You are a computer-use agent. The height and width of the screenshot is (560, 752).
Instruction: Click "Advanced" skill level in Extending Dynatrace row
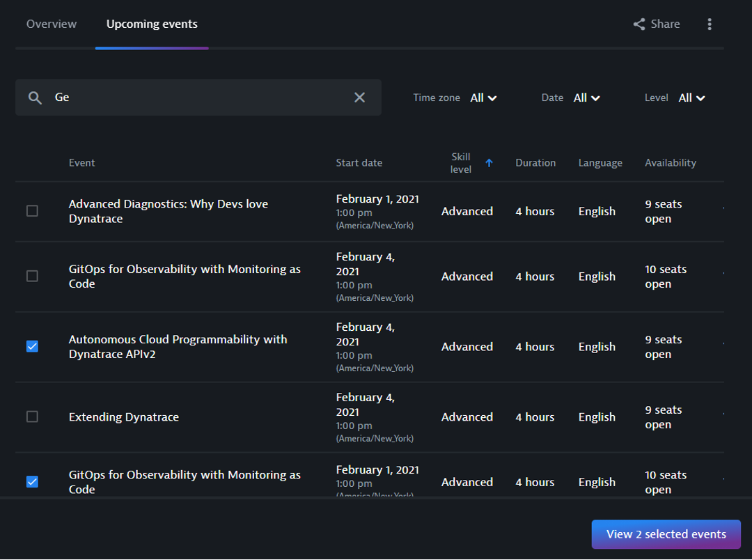point(467,417)
